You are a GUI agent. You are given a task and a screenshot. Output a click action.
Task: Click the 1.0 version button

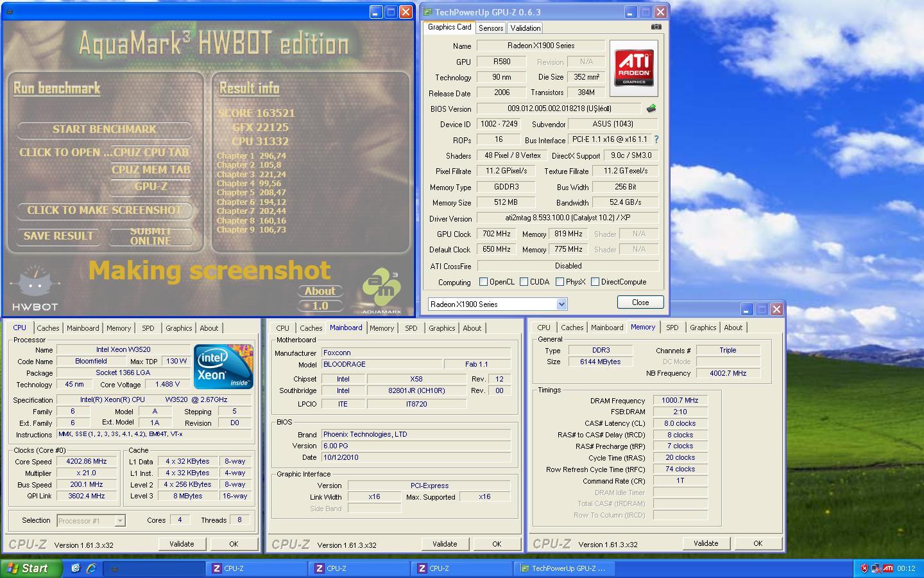click(x=320, y=306)
